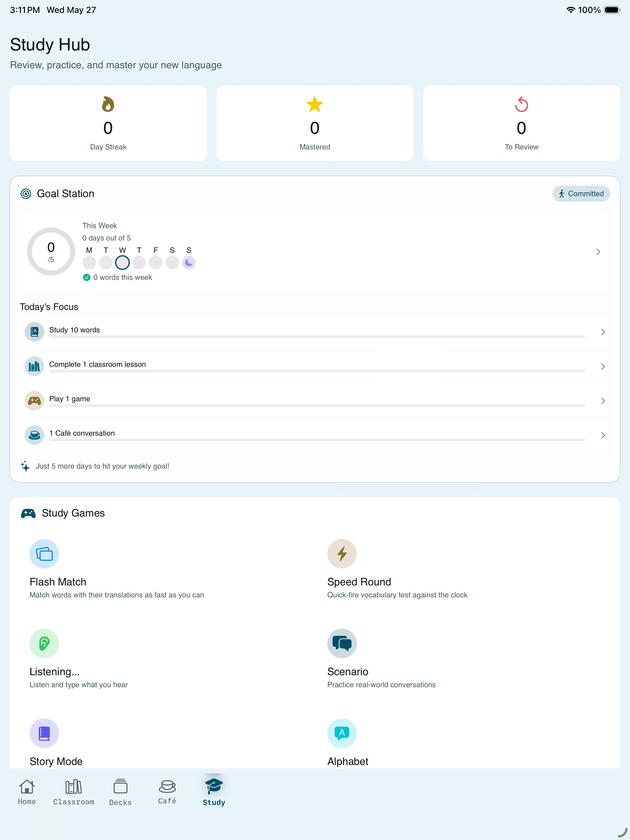Tap the Tuesday day circle
The width and height of the screenshot is (630, 840).
click(x=106, y=262)
